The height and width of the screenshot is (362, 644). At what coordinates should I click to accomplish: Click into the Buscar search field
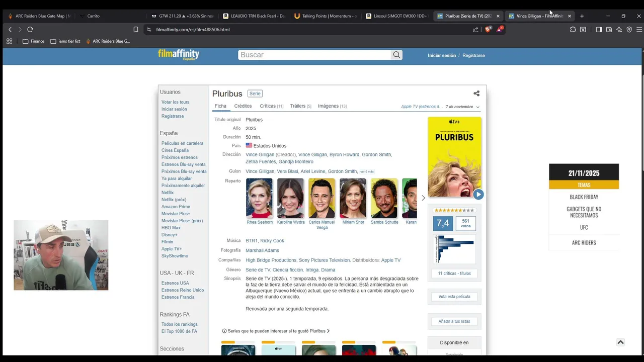[314, 55]
